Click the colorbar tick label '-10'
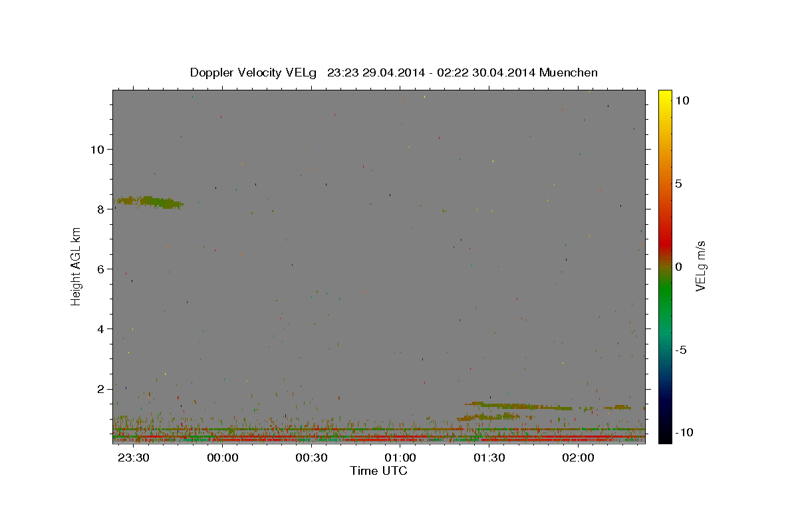 click(x=684, y=433)
